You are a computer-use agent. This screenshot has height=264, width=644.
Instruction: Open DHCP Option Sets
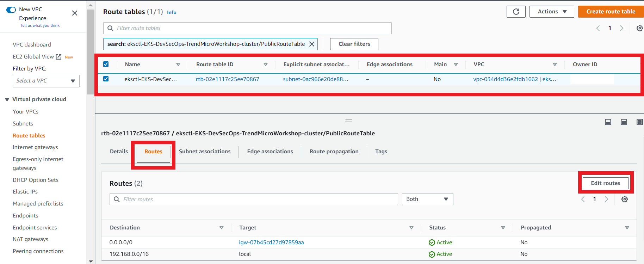pyautogui.click(x=36, y=180)
